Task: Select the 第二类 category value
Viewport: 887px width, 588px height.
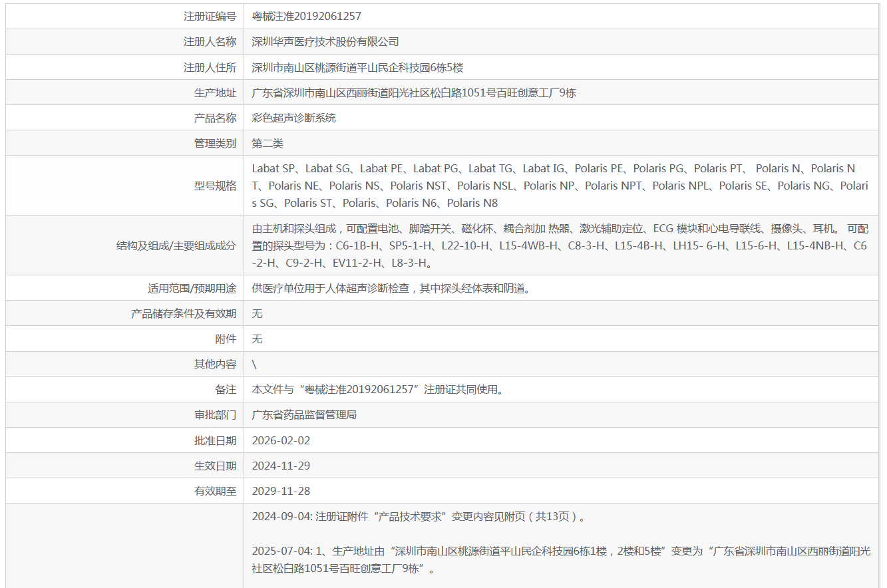Action: tap(267, 143)
